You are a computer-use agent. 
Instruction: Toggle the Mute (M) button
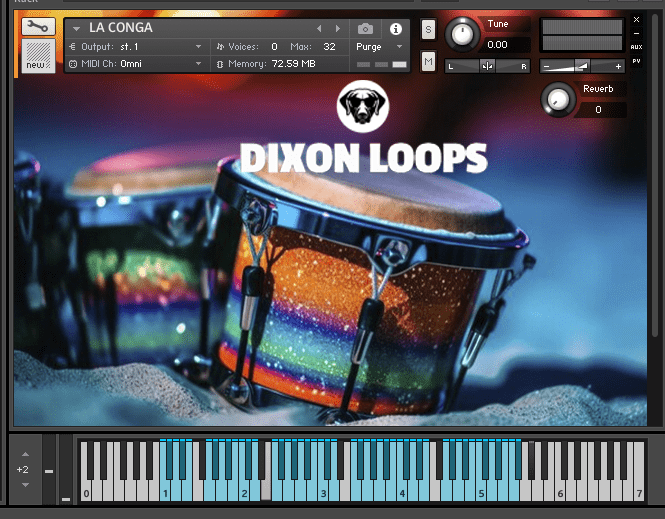coord(428,62)
